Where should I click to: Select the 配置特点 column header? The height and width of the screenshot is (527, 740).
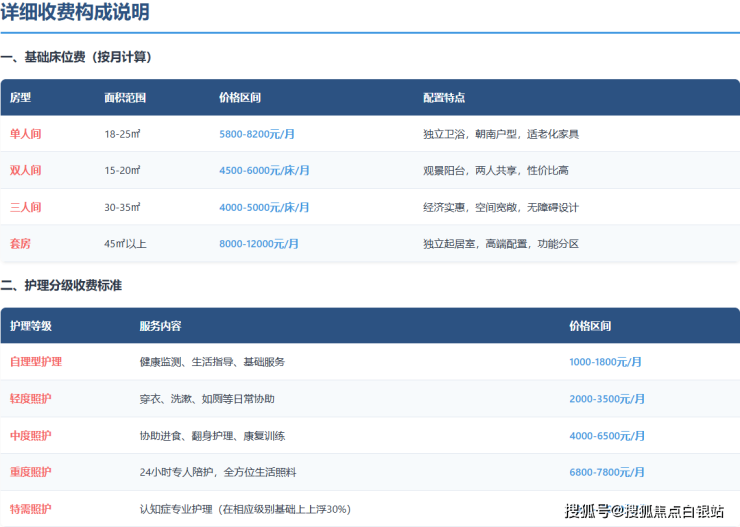(x=443, y=98)
